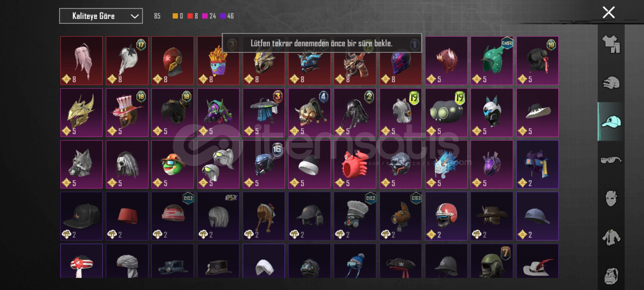This screenshot has height=290, width=644.
Task: Select the chef hat with gas mask
Action: click(355, 216)
